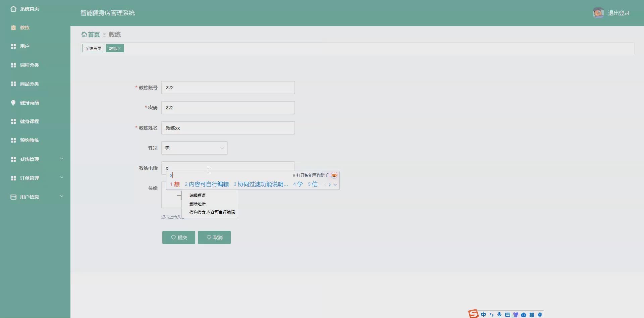The width and height of the screenshot is (644, 318).
Task: Open the 课程分类 sidebar item
Action: pos(29,65)
